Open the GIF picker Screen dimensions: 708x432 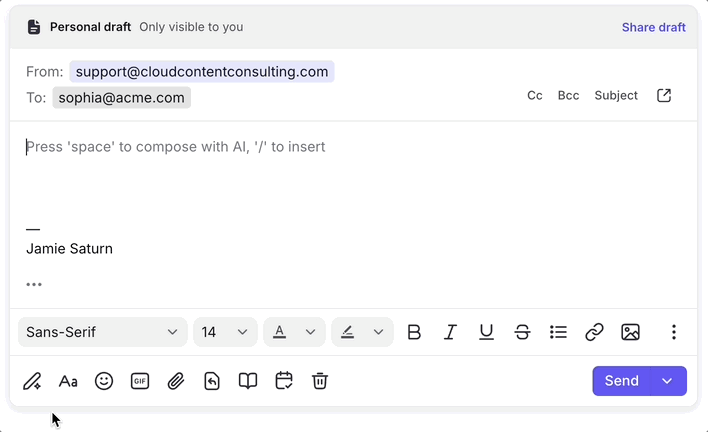(140, 381)
